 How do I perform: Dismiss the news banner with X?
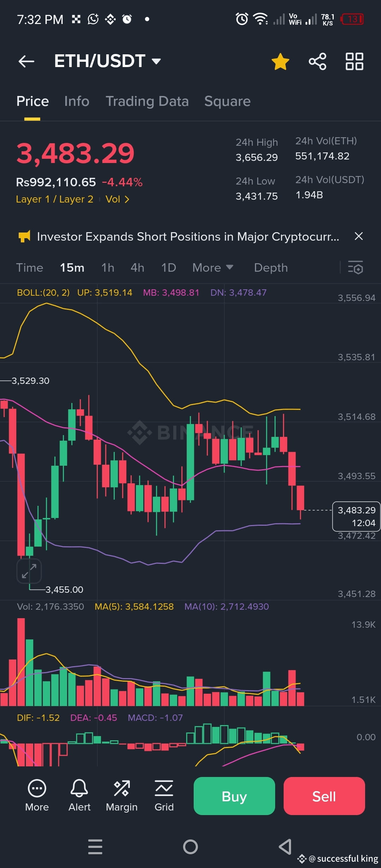[358, 236]
